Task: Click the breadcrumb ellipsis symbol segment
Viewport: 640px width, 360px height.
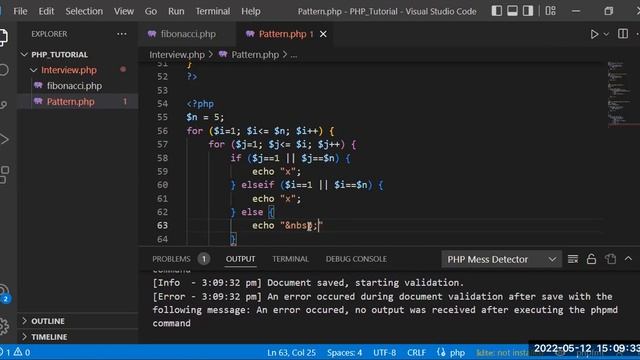Action: 294,55
